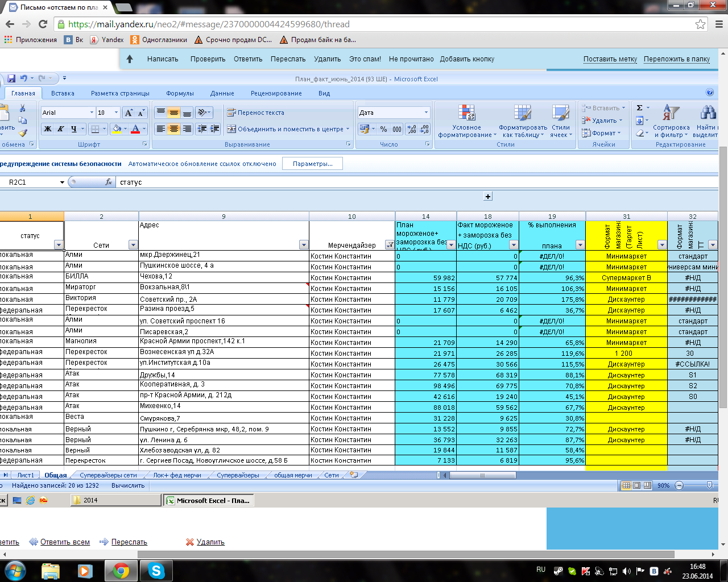Viewport: 728px width, 582px height.
Task: Align text right
Action: (187, 129)
